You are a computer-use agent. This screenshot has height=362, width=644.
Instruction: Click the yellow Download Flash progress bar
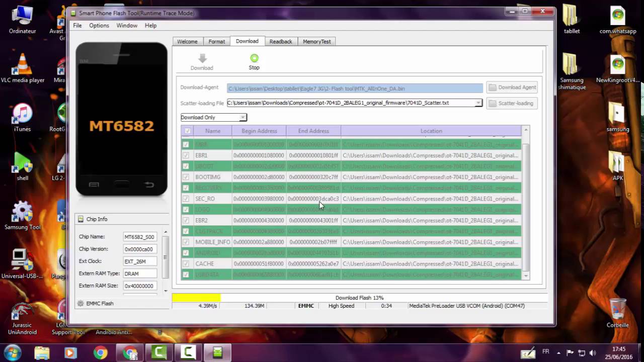[196, 298]
